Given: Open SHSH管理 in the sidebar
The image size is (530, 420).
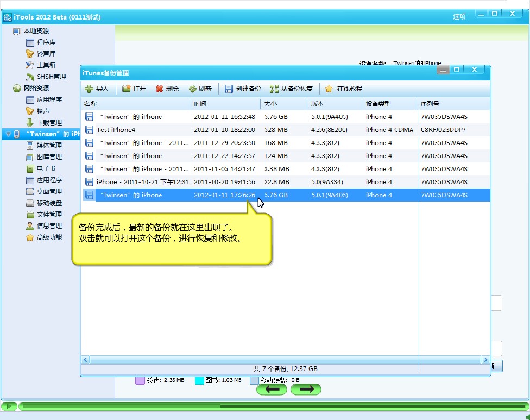Looking at the screenshot, I should tap(51, 77).
